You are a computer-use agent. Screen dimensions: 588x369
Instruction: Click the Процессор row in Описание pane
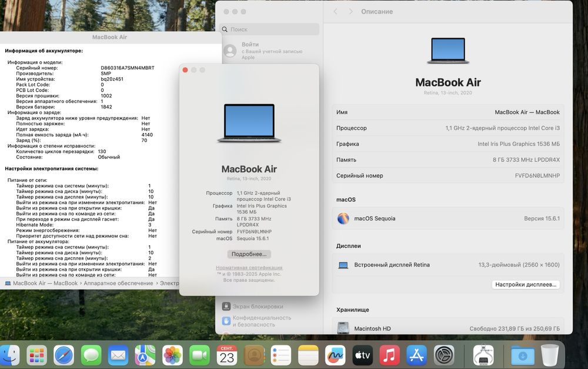tap(447, 128)
